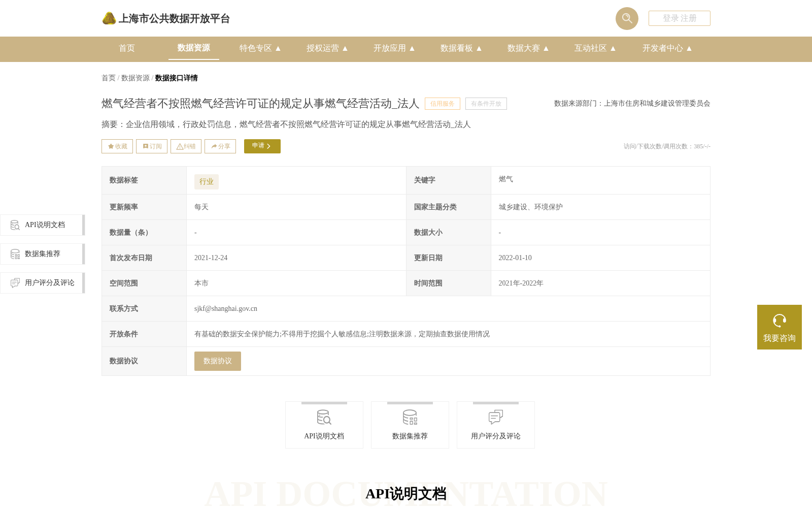Click the 每天 update frequency value
Image resolution: width=812 pixels, height=508 pixels.
click(201, 207)
